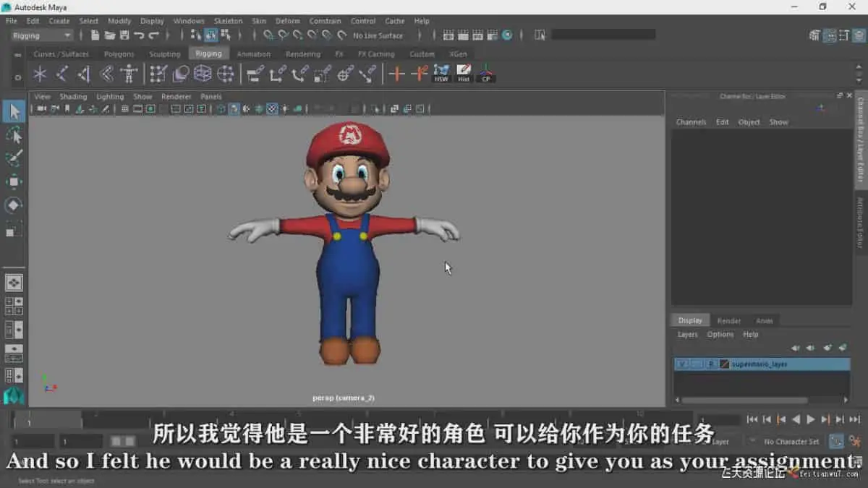Screen dimensions: 868x488
Task: Click the Layer Editor horizontal scrollbar
Action: tap(745, 400)
